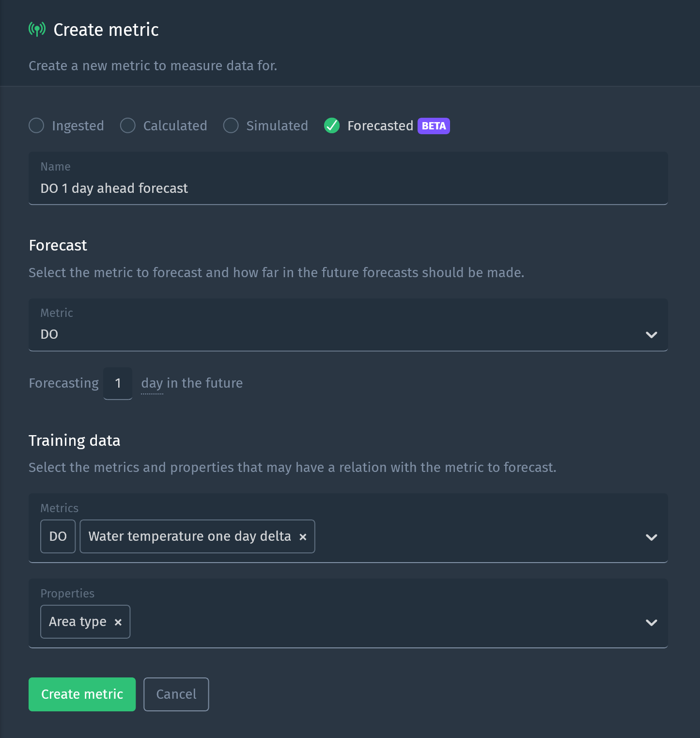Click the day unit selector text
The width and height of the screenshot is (700, 738).
point(152,383)
